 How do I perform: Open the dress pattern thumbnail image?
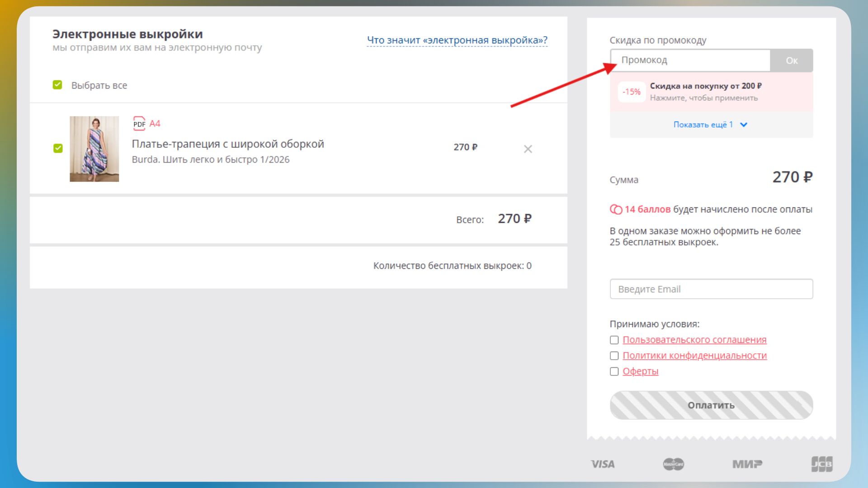pyautogui.click(x=94, y=149)
